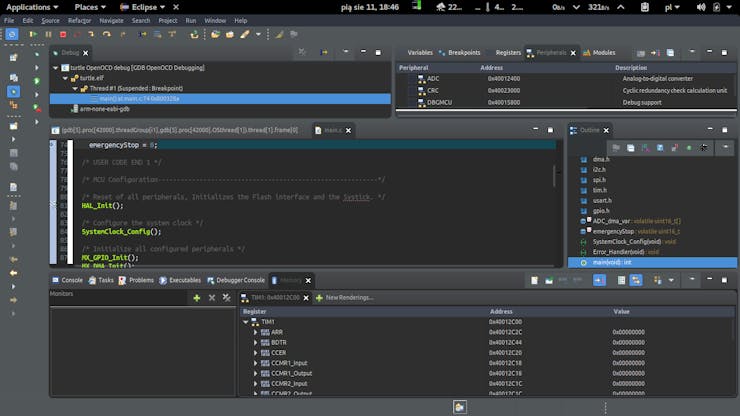Suspend execution with the pause icon

click(48, 34)
